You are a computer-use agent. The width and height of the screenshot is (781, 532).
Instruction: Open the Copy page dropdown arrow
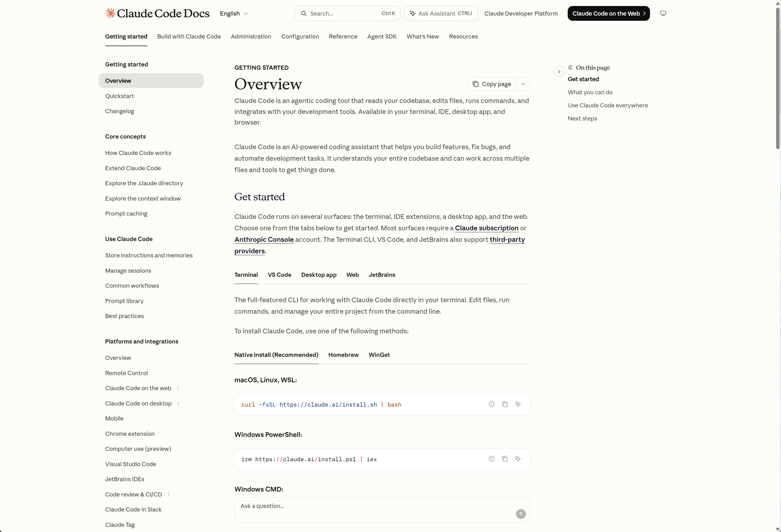(523, 84)
